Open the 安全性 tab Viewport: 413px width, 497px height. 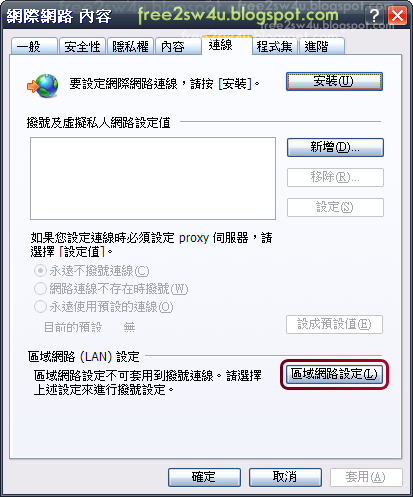click(82, 46)
